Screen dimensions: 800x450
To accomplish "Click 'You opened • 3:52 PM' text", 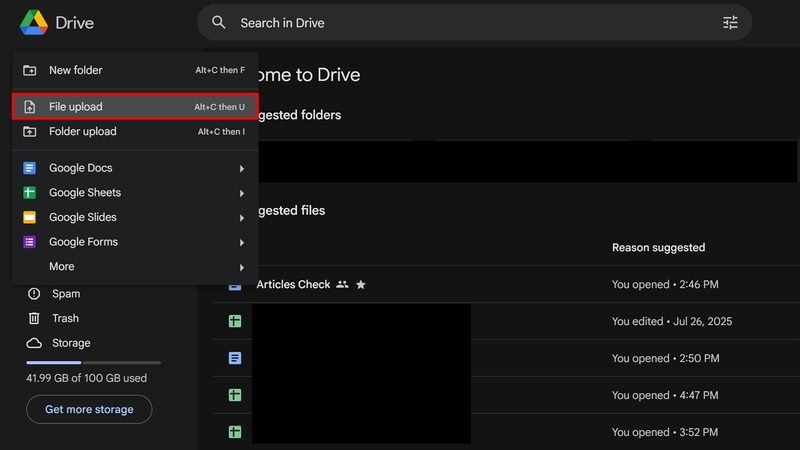I will tap(665, 432).
